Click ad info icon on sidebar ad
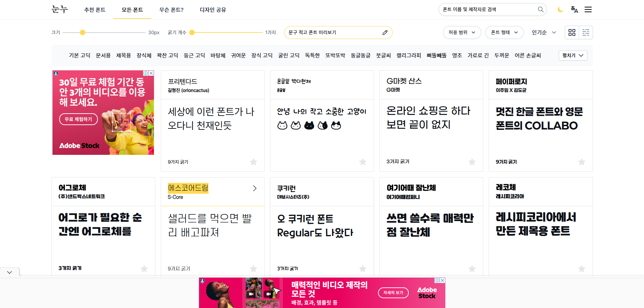The image size is (644, 308). coord(146,73)
